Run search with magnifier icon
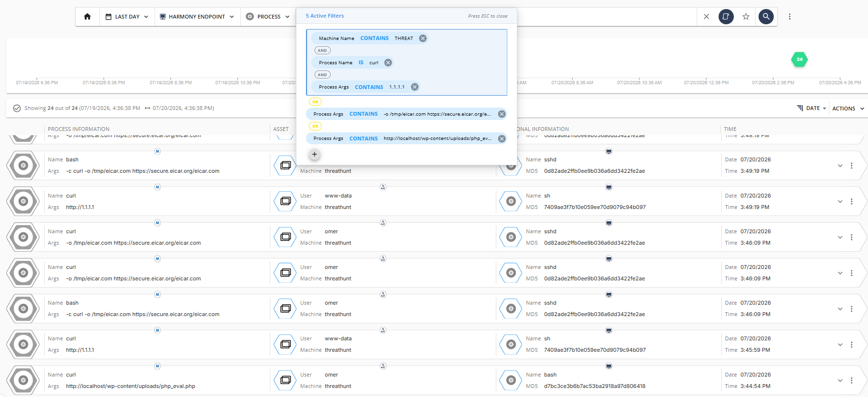The height and width of the screenshot is (397, 868). 766,17
